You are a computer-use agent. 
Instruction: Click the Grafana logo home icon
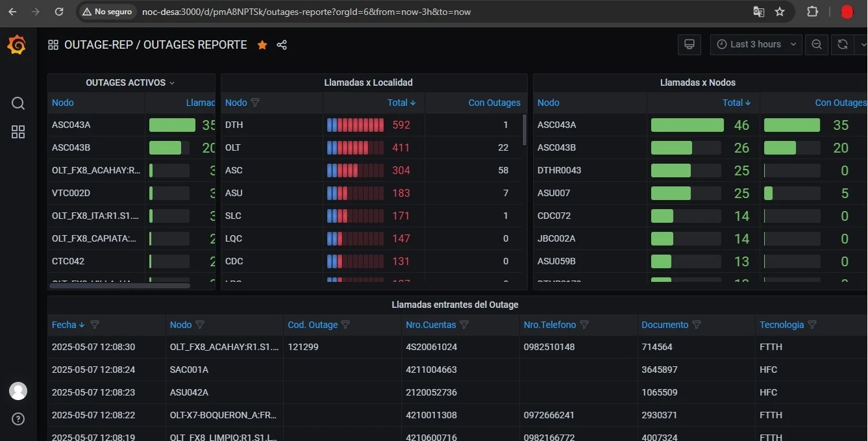pos(17,45)
